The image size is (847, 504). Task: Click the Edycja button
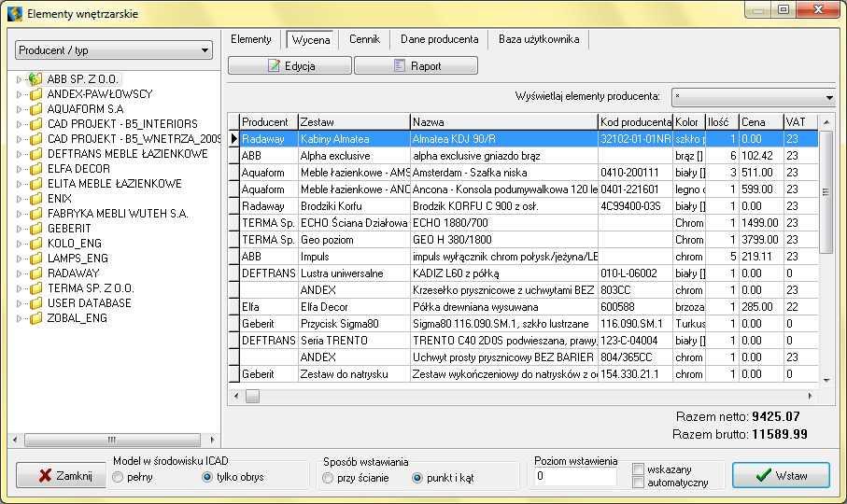click(x=290, y=66)
